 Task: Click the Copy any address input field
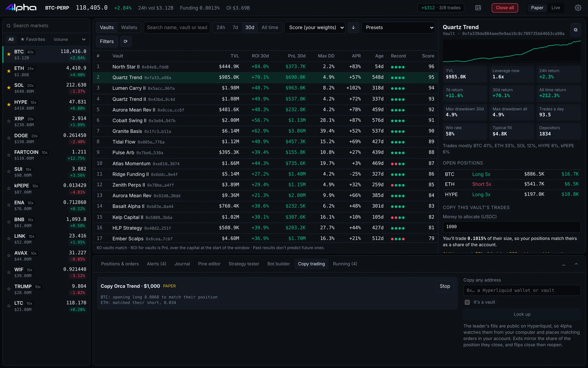click(522, 290)
